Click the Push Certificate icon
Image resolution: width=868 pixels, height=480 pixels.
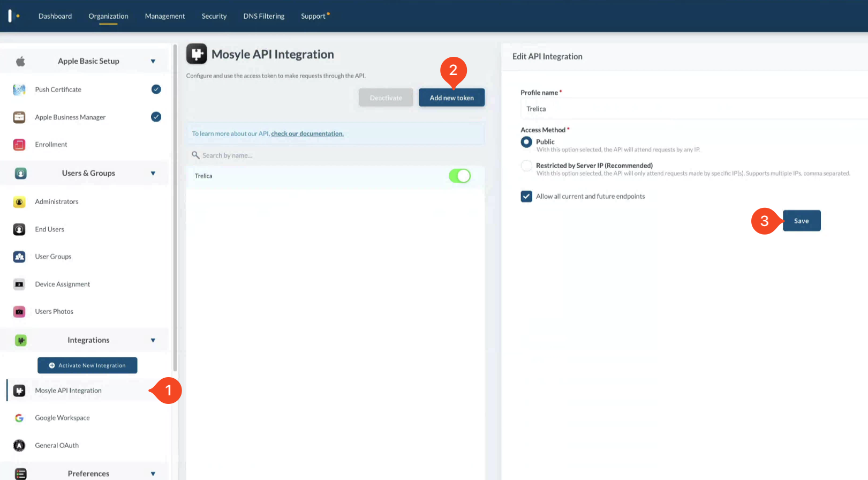(x=19, y=89)
